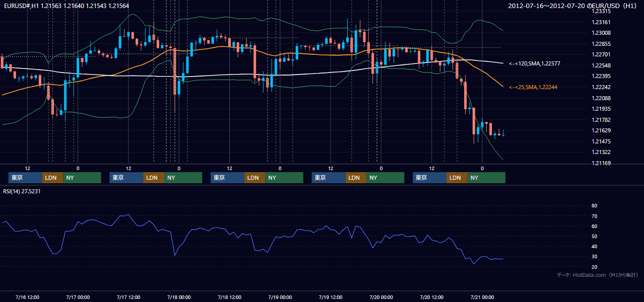644x302 pixels.
Task: Click RSI scale level 50
Action: click(x=594, y=236)
